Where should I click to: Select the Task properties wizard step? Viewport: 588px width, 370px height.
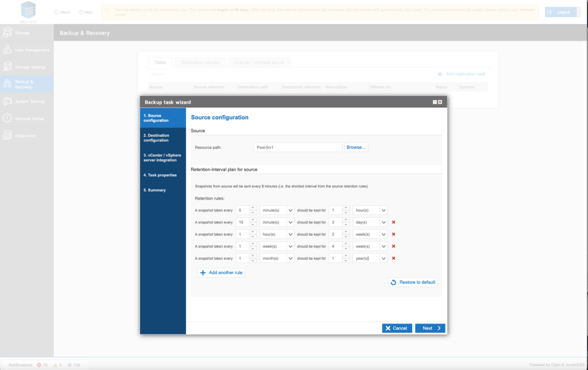coord(160,175)
